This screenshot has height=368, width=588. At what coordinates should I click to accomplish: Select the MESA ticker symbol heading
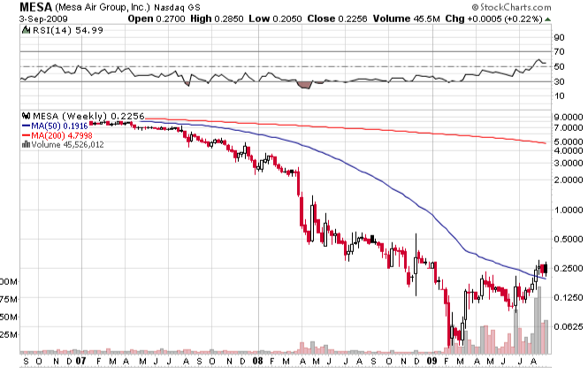coord(36,7)
